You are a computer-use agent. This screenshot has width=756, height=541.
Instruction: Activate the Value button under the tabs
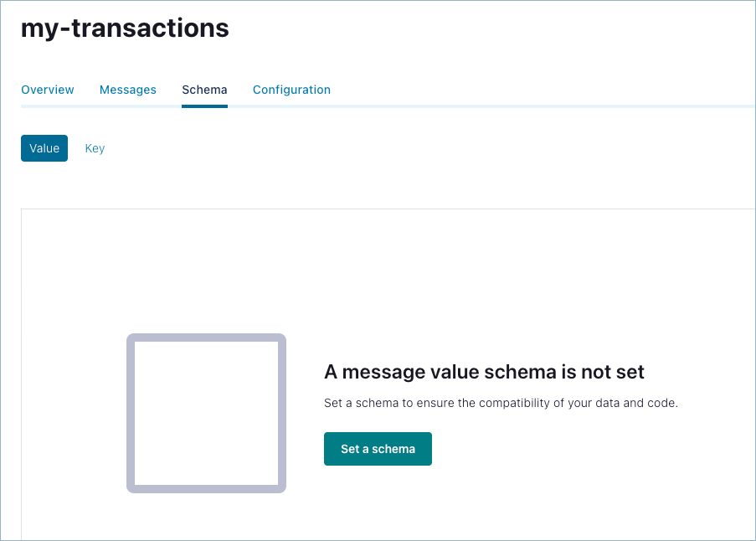coord(44,148)
